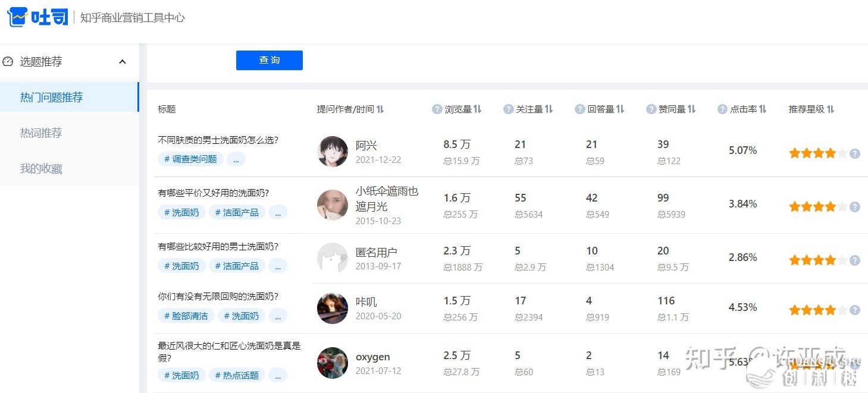The width and height of the screenshot is (868, 393).
Task: Click help icon next to first row stars
Action: click(855, 153)
